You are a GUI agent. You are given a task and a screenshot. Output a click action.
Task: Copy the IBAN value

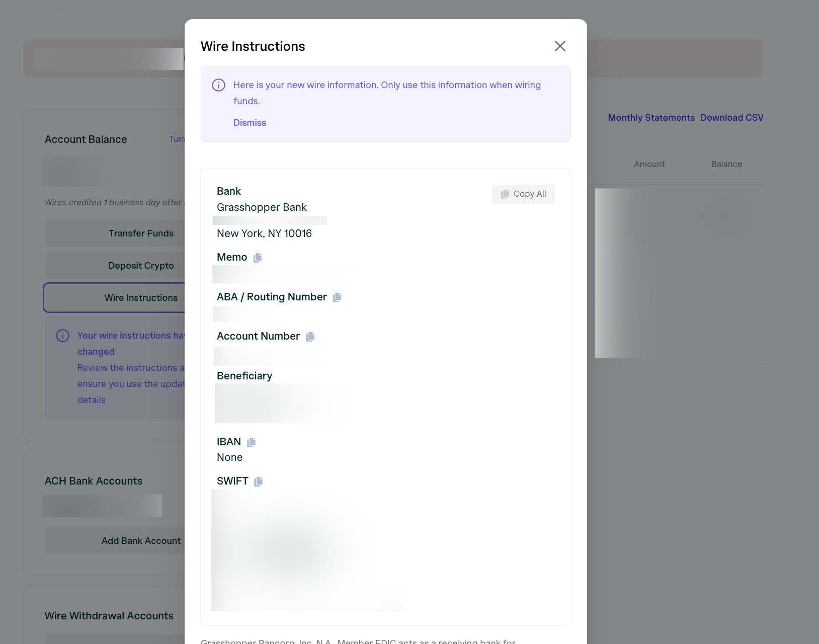click(252, 442)
